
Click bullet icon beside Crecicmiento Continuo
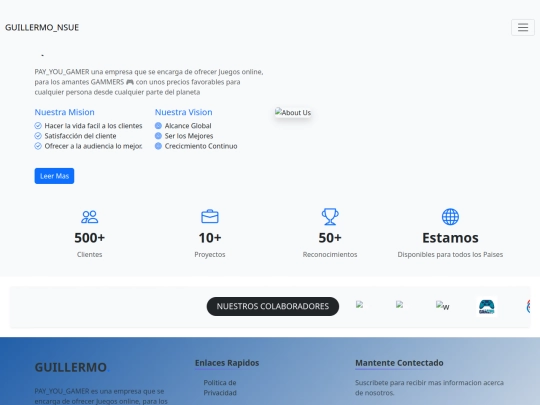(158, 146)
